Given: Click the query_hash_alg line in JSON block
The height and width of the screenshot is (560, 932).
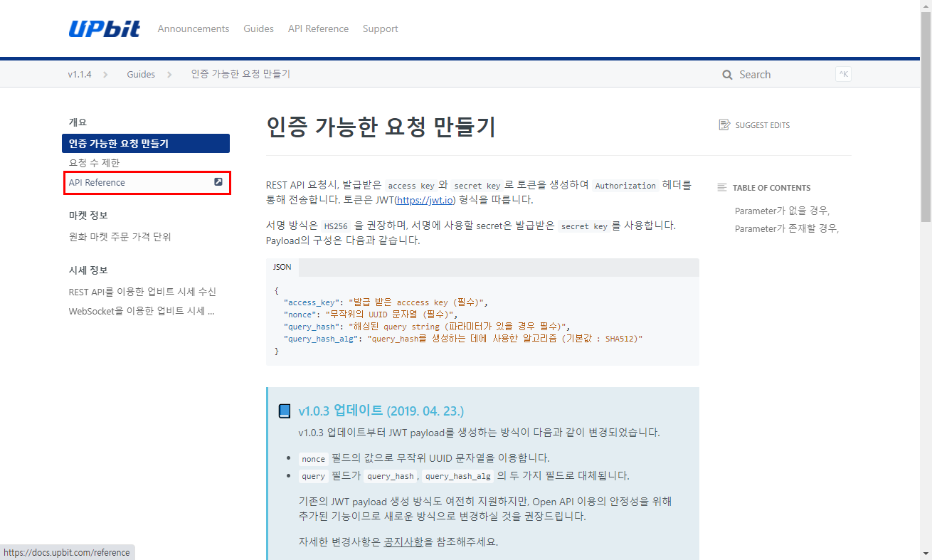Looking at the screenshot, I should coord(462,339).
